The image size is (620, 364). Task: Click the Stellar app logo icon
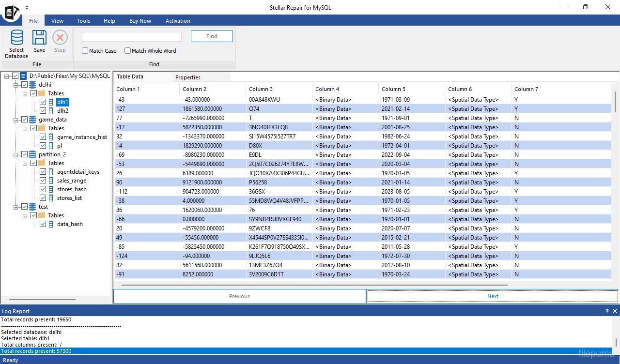coord(11,12)
